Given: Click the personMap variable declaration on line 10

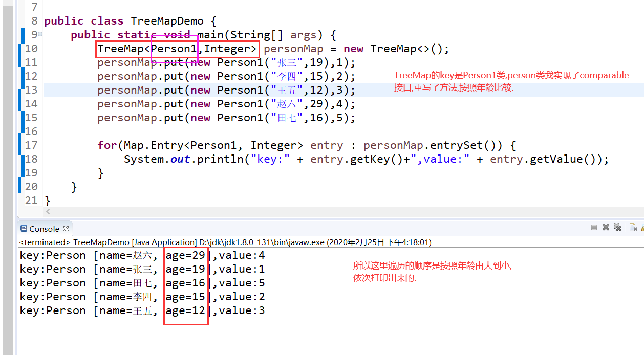Looking at the screenshot, I should tap(293, 49).
